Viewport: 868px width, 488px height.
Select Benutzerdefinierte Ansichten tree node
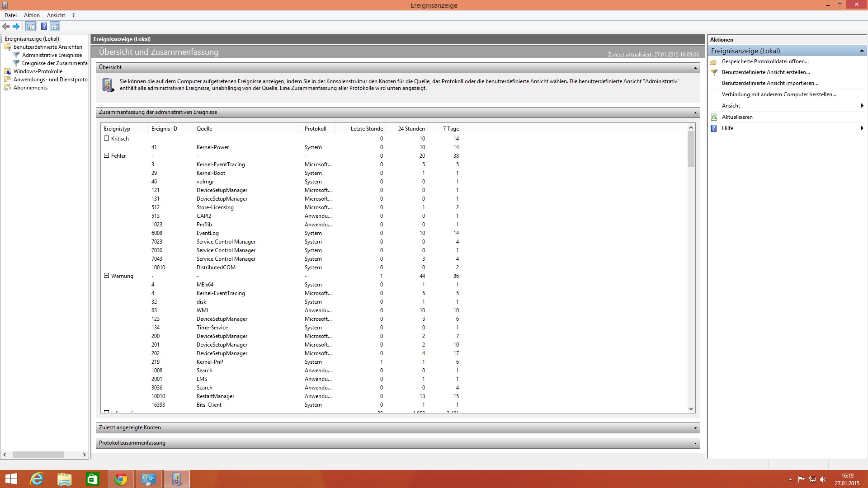point(48,47)
